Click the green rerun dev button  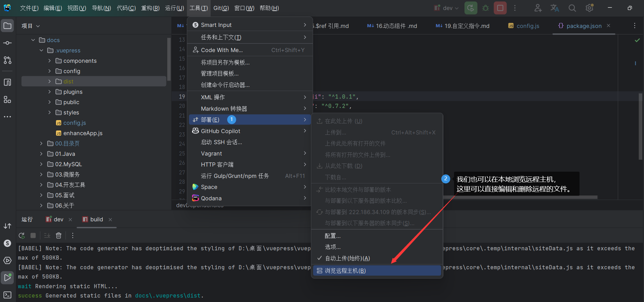(x=471, y=8)
